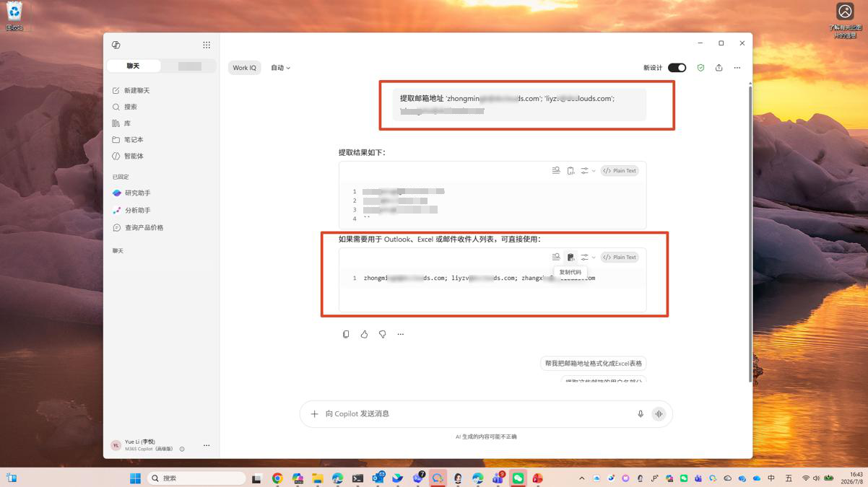Toggle word wrap in the 提取结果如下 code block
The width and height of the screenshot is (868, 487).
(556, 171)
